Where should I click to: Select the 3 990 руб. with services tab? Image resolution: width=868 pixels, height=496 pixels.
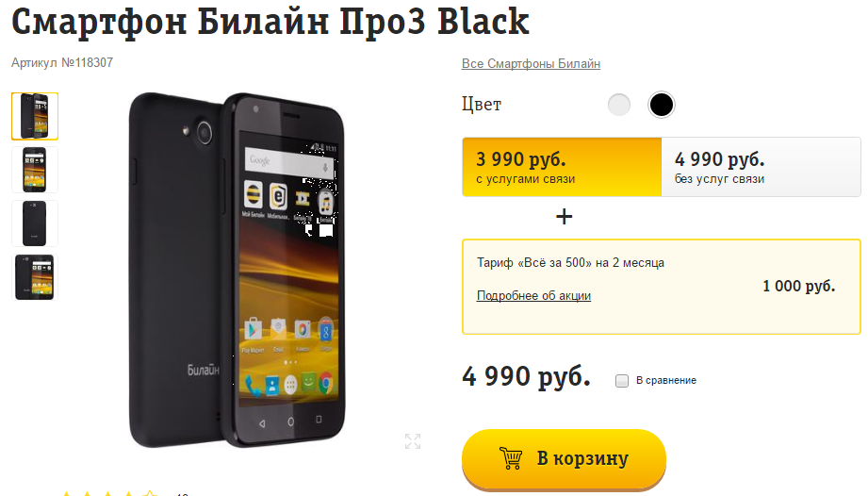click(x=562, y=167)
